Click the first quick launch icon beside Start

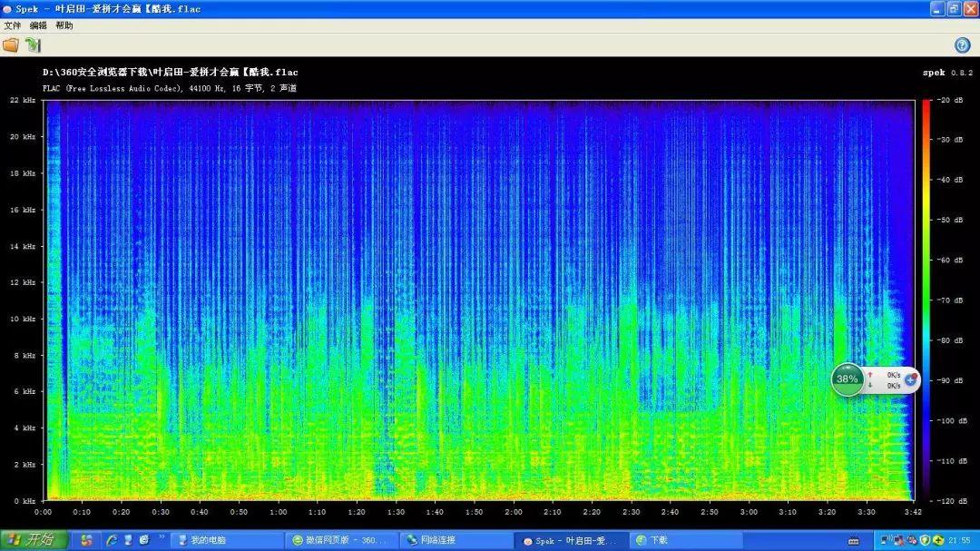[87, 540]
